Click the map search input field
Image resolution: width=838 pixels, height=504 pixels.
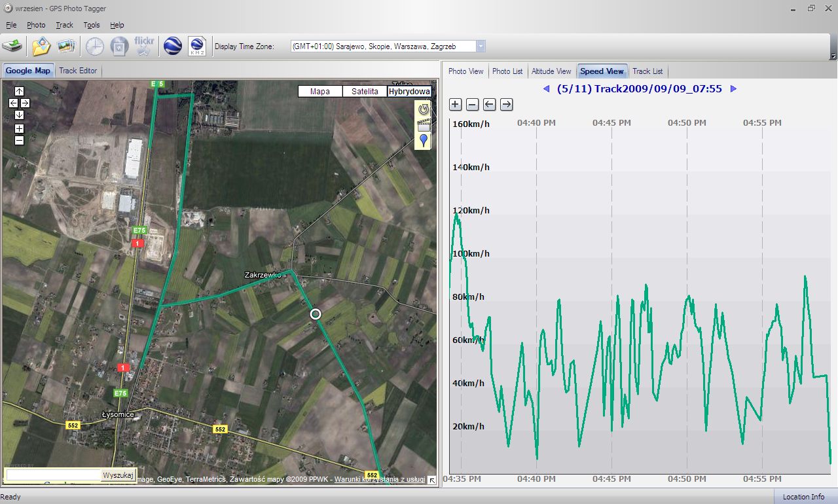pos(53,475)
